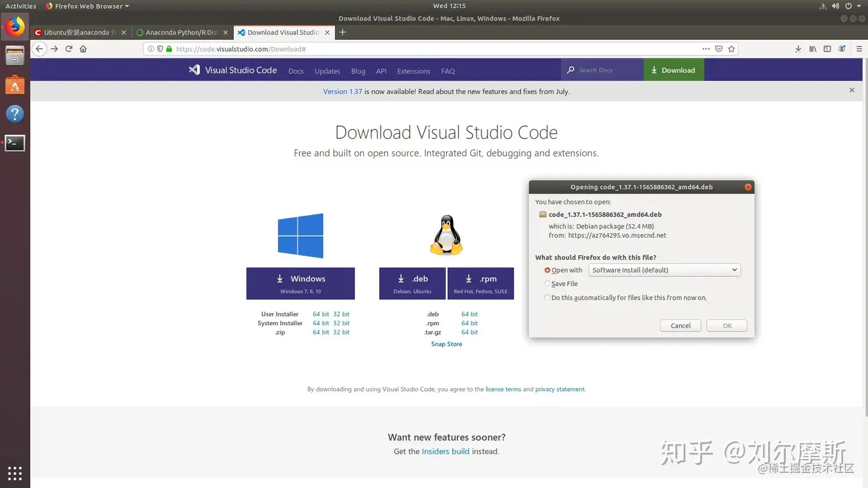Save page to Pocket
The width and height of the screenshot is (868, 488).
[x=719, y=49]
